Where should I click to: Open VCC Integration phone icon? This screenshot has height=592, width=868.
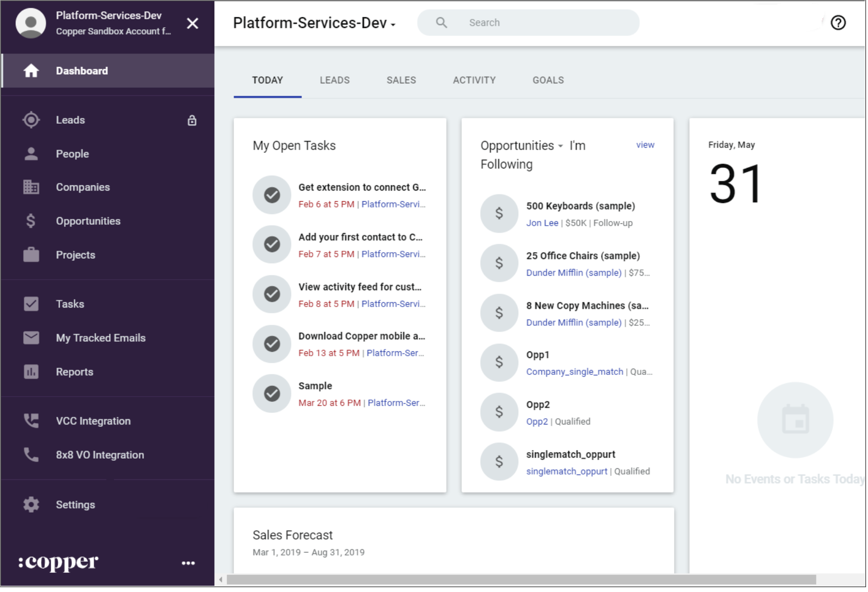click(31, 421)
